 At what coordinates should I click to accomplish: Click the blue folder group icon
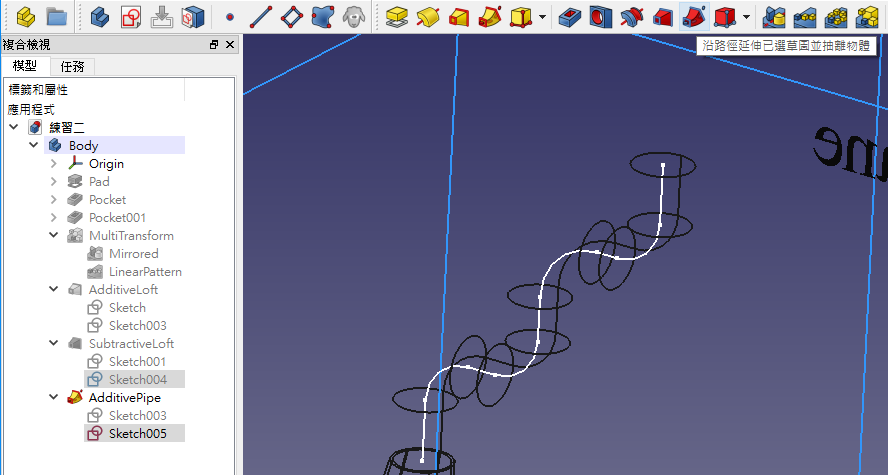[x=57, y=18]
